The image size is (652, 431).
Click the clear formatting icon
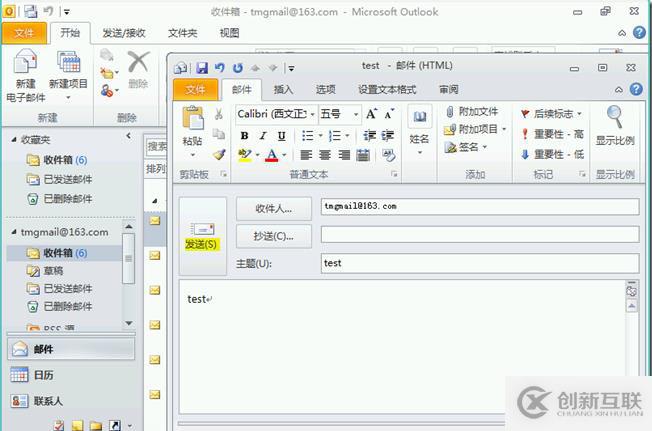pyautogui.click(x=389, y=155)
